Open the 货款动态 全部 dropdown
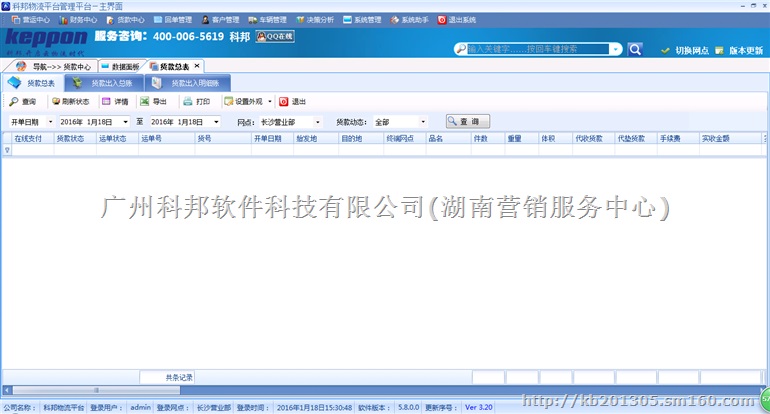Viewport: 770px width, 414px height. 423,122
